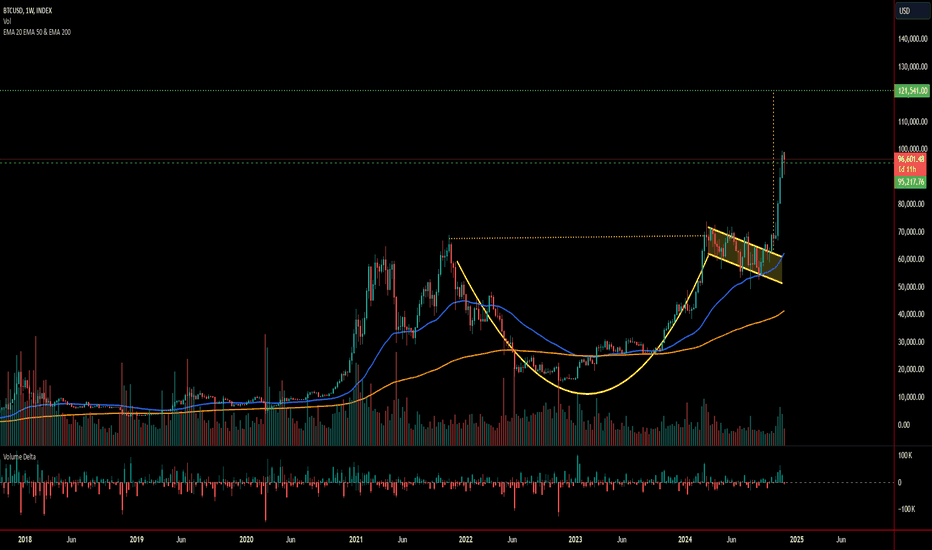Click the Volume Delta pane label

tap(19, 457)
